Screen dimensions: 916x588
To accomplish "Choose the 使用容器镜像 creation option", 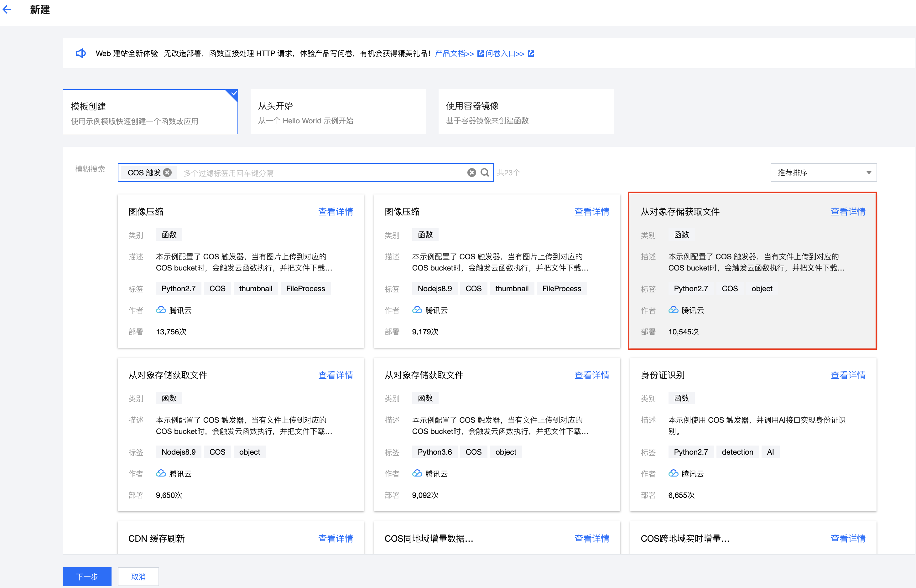I will (x=526, y=112).
